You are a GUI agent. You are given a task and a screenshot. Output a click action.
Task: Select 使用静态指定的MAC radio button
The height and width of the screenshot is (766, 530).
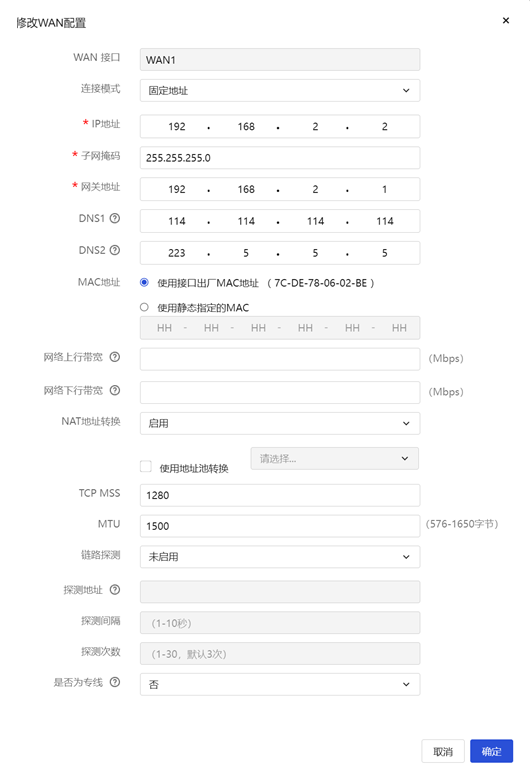tap(144, 307)
